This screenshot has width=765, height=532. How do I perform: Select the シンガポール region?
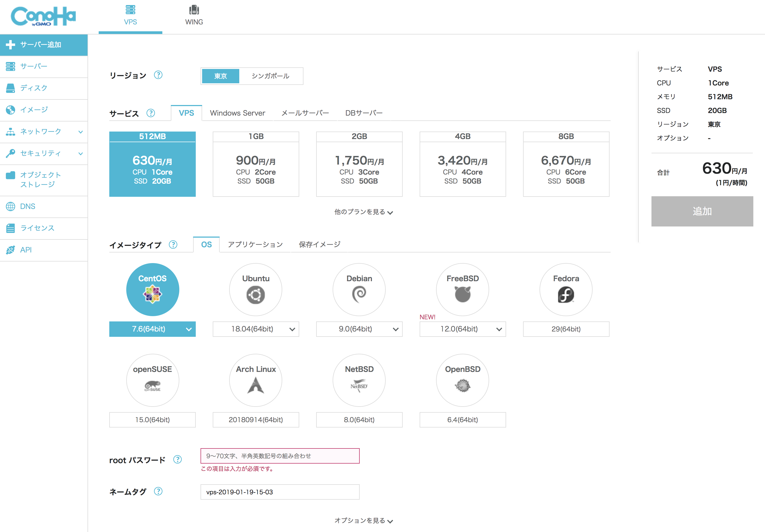tap(270, 76)
